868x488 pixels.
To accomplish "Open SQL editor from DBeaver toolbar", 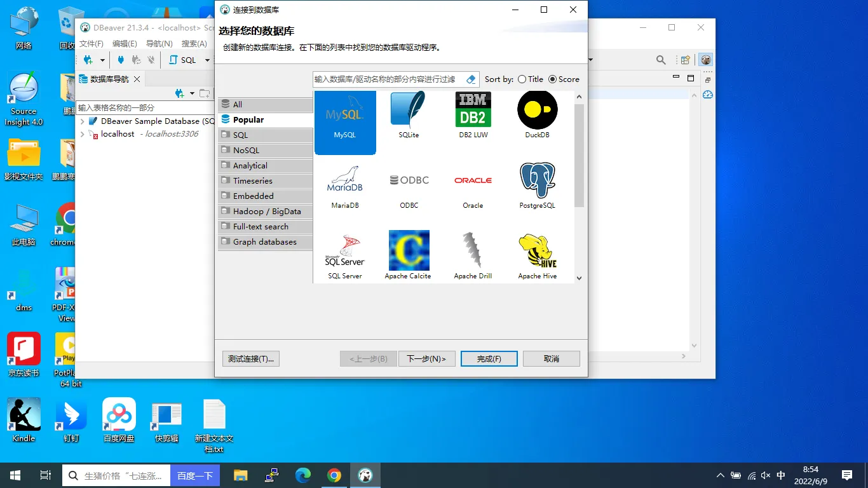I will 182,60.
